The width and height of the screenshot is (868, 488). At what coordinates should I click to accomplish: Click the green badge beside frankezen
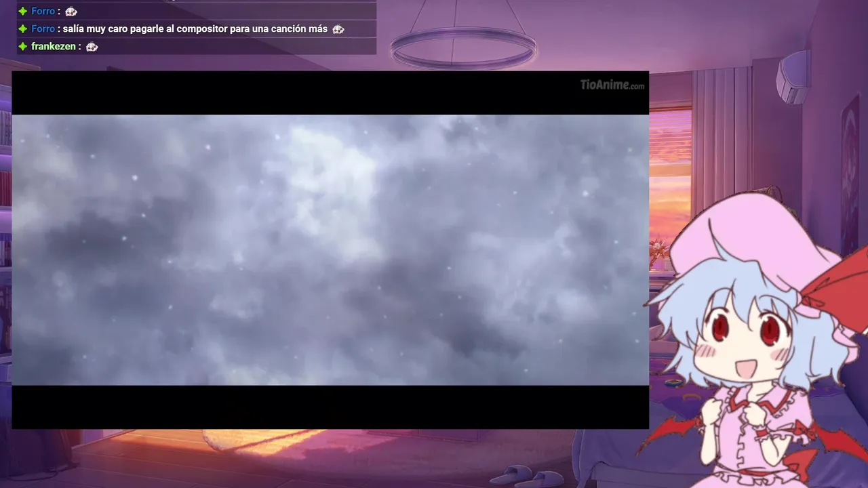22,47
